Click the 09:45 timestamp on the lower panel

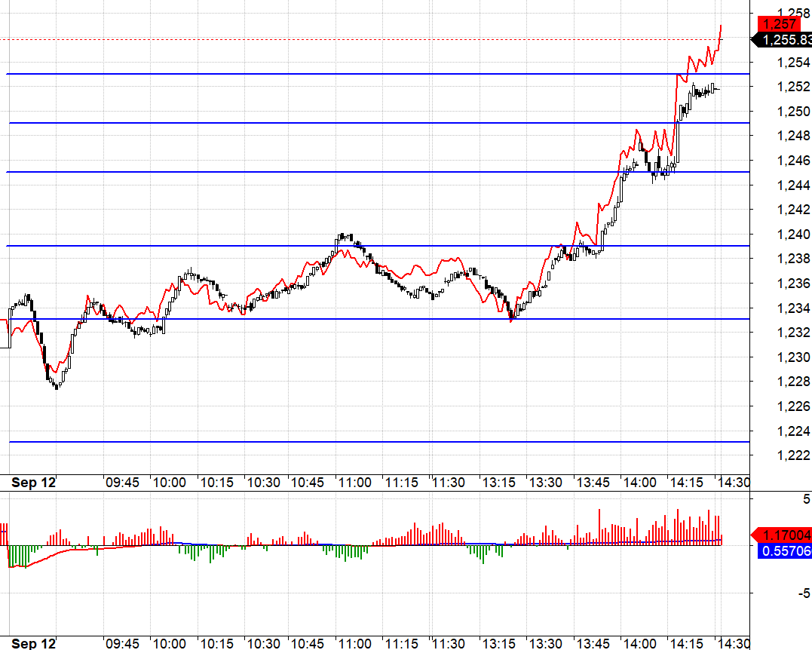(122, 644)
